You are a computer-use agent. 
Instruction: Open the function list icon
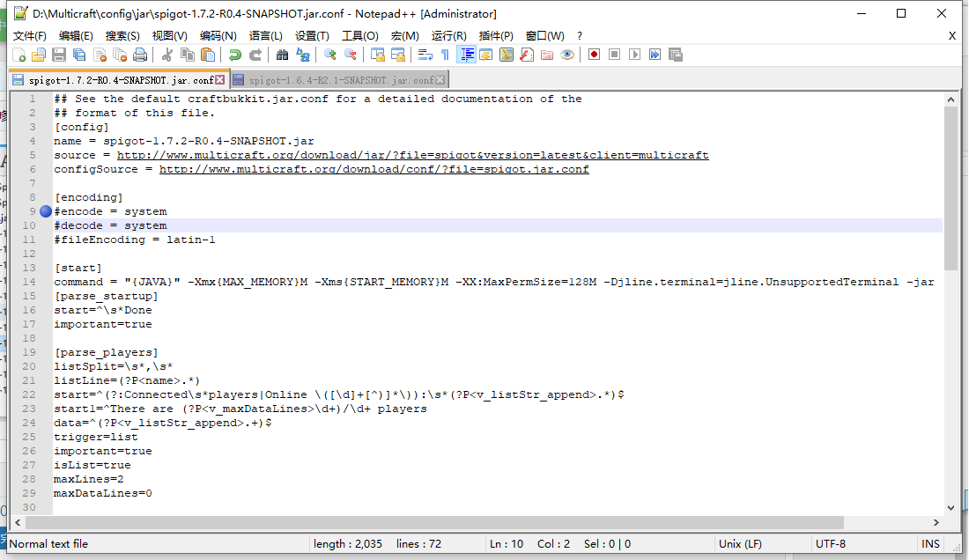coord(527,55)
